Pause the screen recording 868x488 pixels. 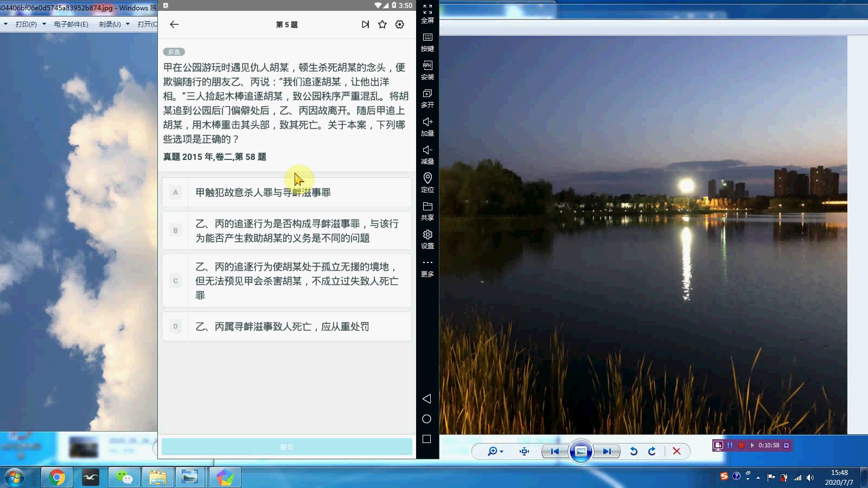tap(730, 445)
